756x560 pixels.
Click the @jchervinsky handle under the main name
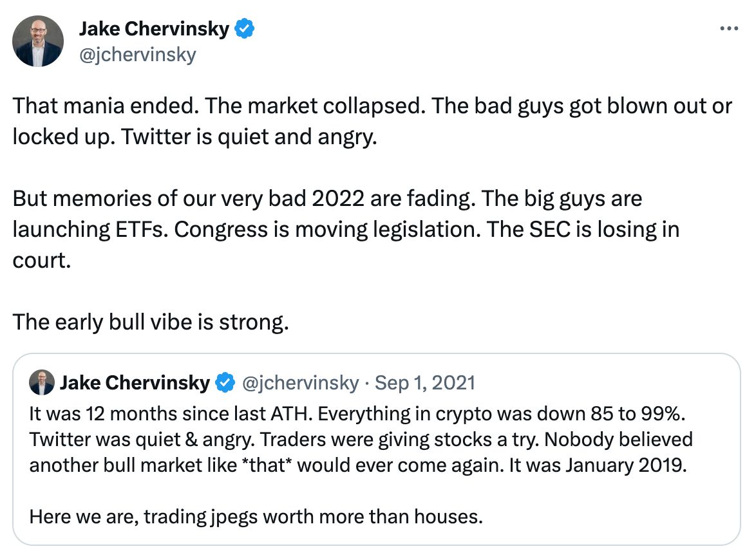click(137, 55)
